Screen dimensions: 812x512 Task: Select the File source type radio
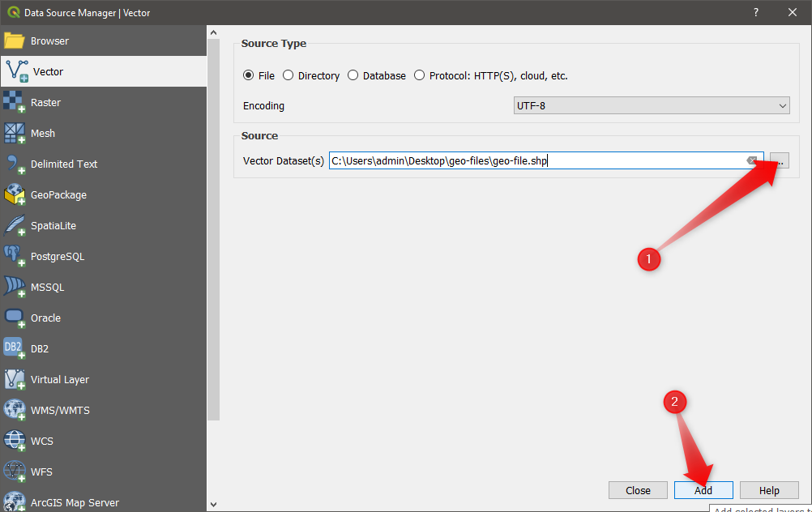pos(249,75)
